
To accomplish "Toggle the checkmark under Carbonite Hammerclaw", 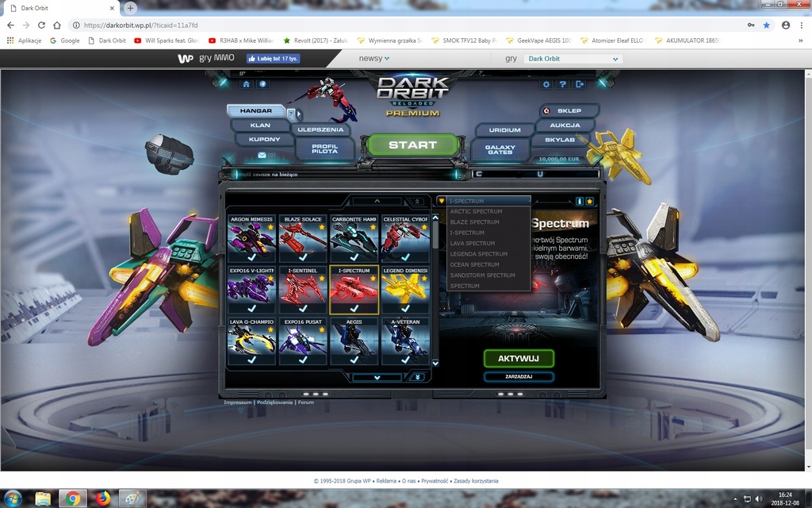I will coord(354,257).
